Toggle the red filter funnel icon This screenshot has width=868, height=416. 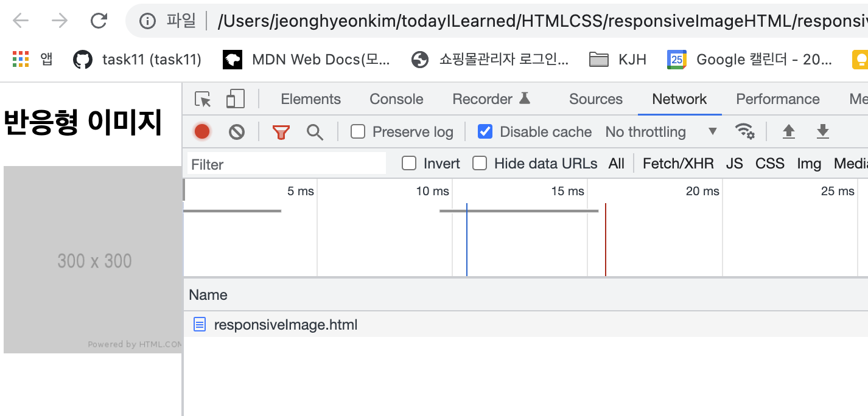point(281,132)
